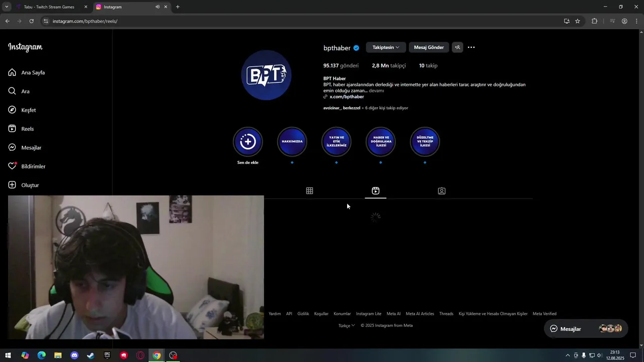
Task: Open Keşfet explore page
Action: tap(23, 110)
